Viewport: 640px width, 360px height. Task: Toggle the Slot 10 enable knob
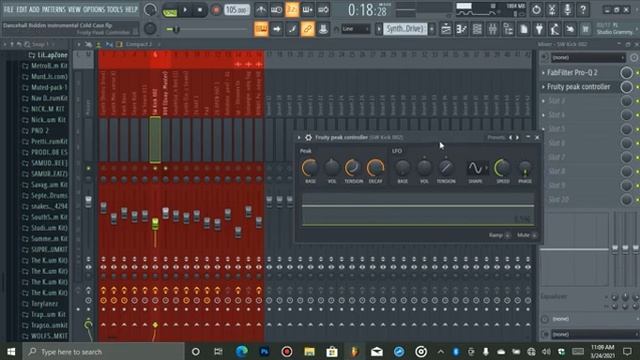(x=627, y=200)
